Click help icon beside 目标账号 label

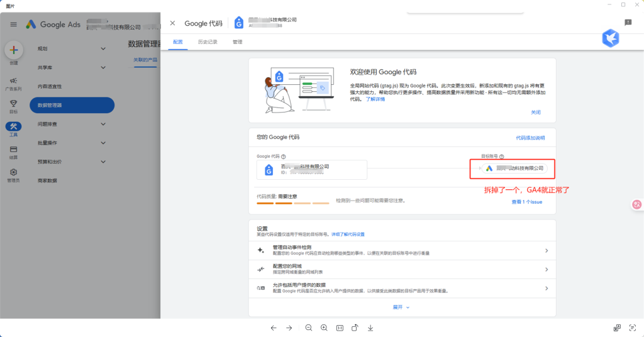(501, 157)
